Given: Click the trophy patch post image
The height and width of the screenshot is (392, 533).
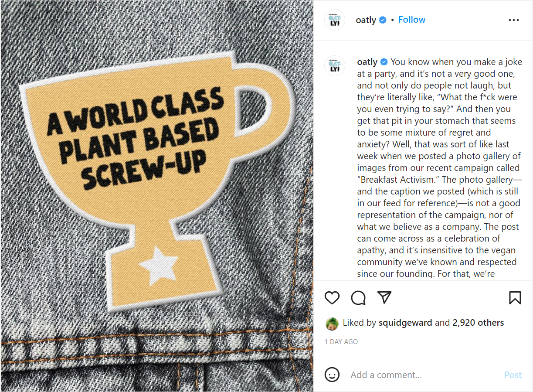Looking at the screenshot, I should (x=157, y=196).
